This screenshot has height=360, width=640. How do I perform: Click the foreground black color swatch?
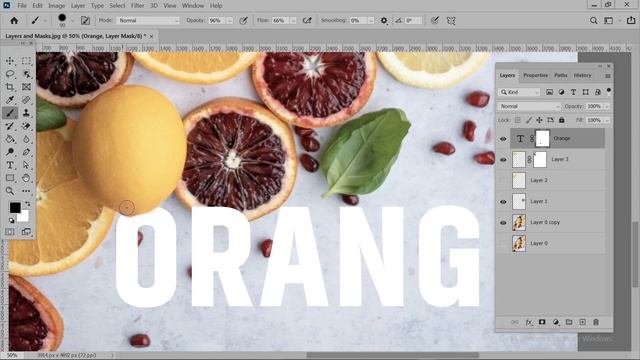[15, 207]
